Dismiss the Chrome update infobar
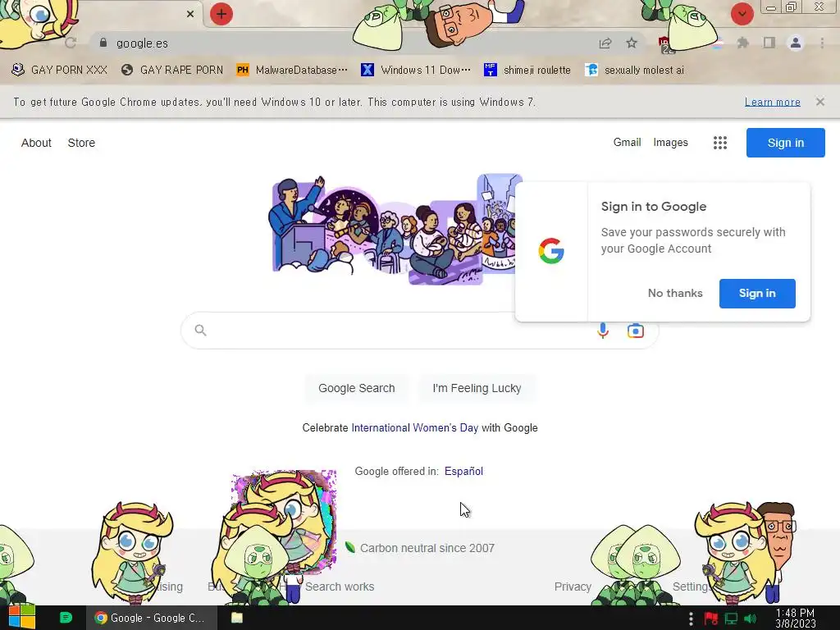This screenshot has height=630, width=840. [x=820, y=102]
